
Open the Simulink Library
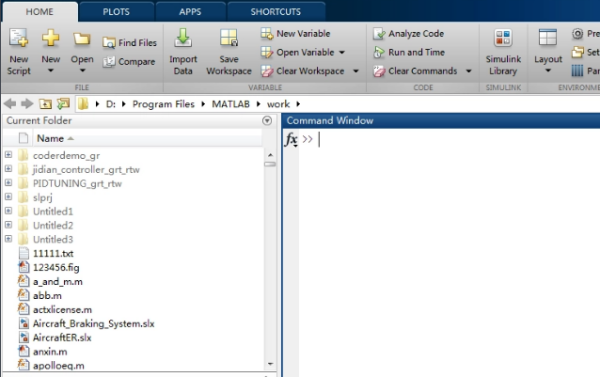[503, 52]
